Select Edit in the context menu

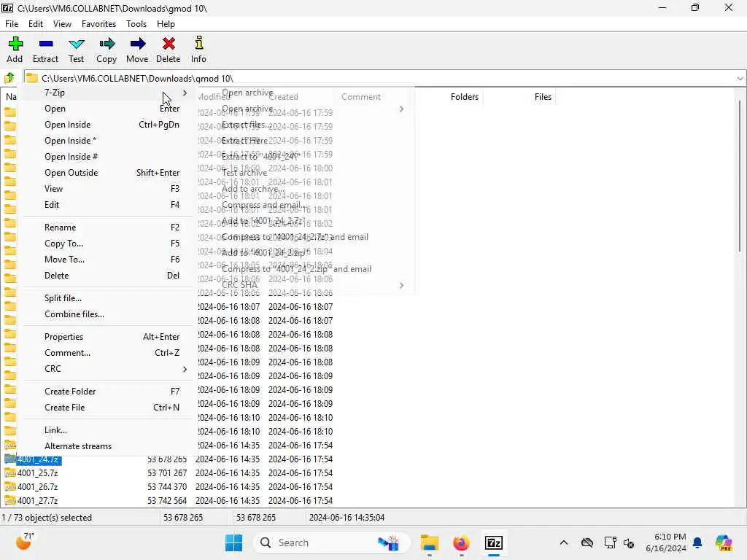click(107, 205)
